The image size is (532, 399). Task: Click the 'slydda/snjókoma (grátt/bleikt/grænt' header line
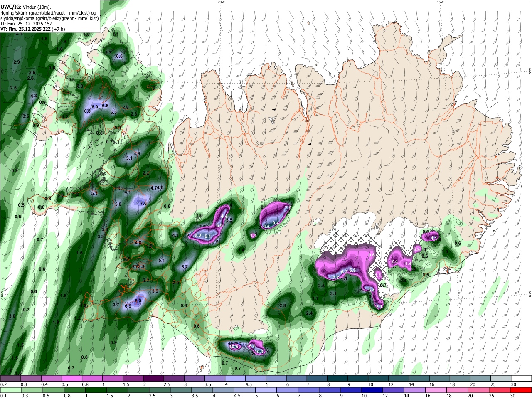pyautogui.click(x=49, y=18)
